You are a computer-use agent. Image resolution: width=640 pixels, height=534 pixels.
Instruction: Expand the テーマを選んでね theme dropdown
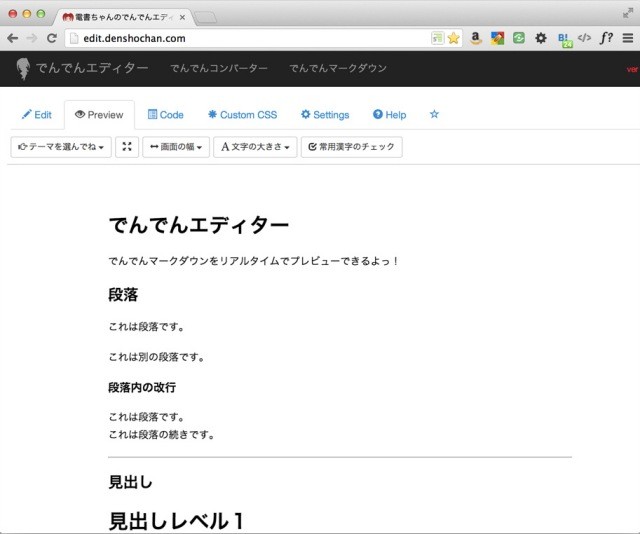[61, 147]
